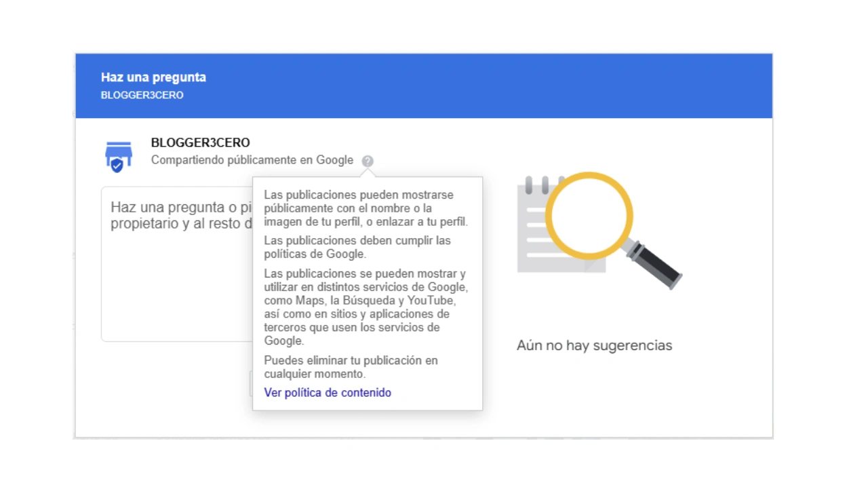Image resolution: width=868 pixels, height=502 pixels.
Task: Click the verified storefront shield icon
Action: tap(119, 157)
